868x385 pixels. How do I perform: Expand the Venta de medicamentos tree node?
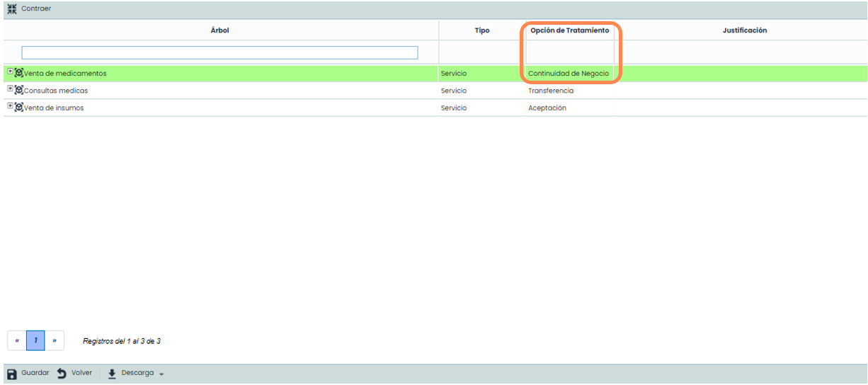[x=10, y=71]
